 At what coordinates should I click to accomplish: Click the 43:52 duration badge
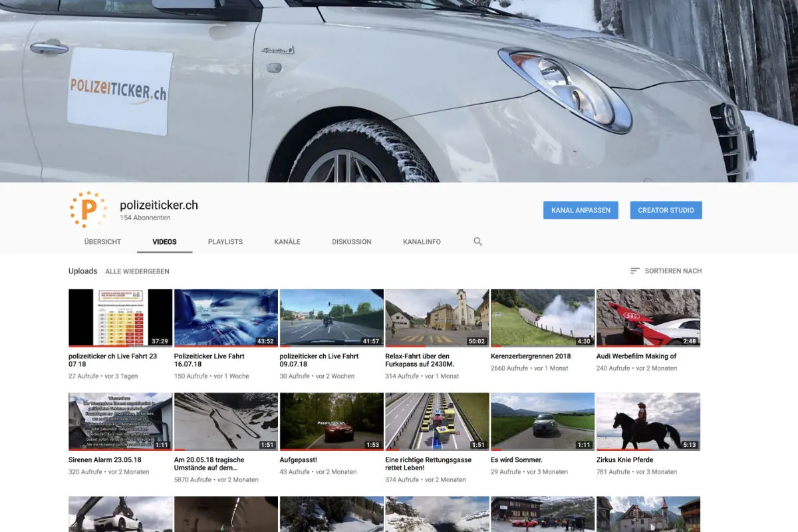click(265, 341)
